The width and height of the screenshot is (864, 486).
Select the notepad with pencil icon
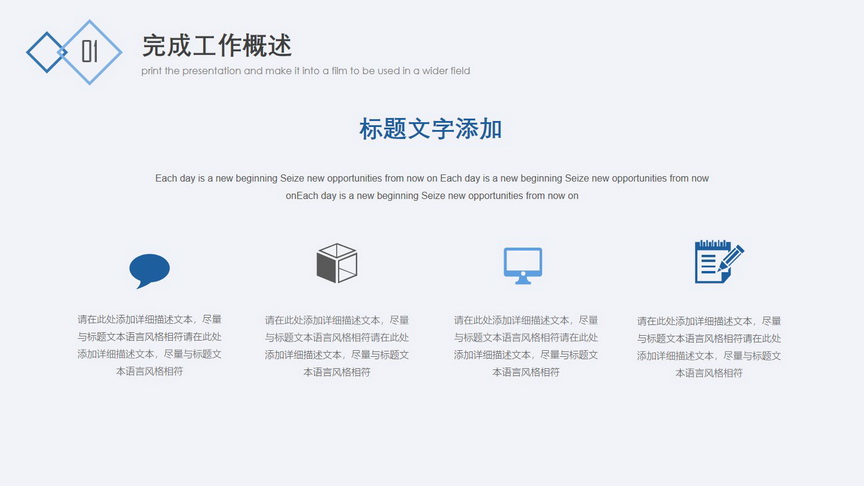coord(719,262)
